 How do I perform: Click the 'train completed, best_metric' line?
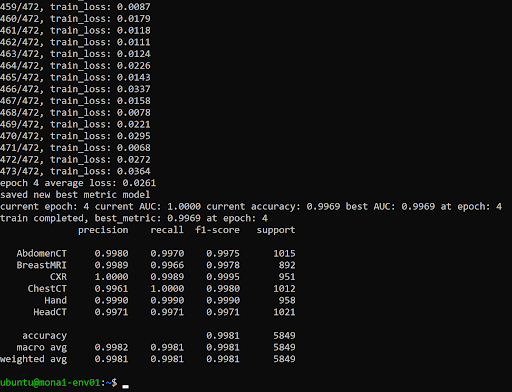134,218
